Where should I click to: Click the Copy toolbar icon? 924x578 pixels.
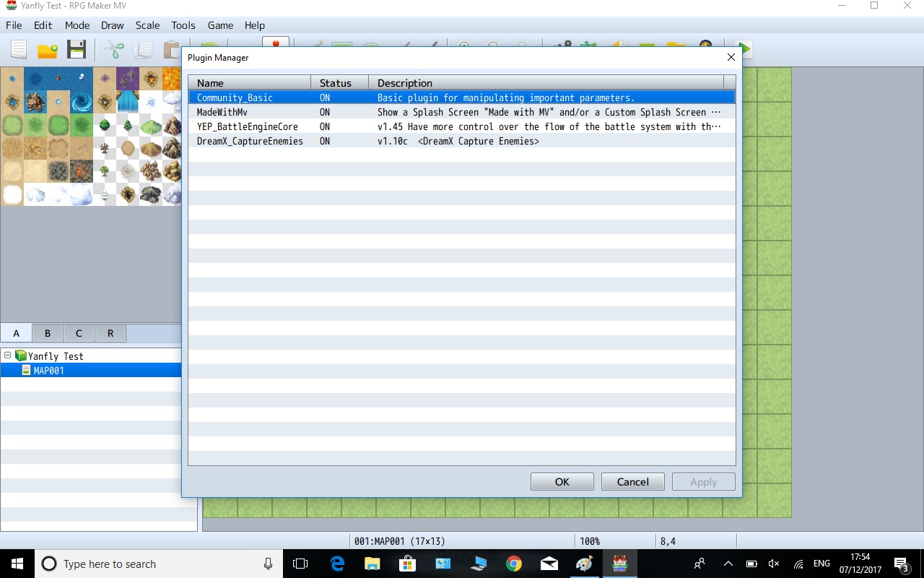(x=143, y=50)
